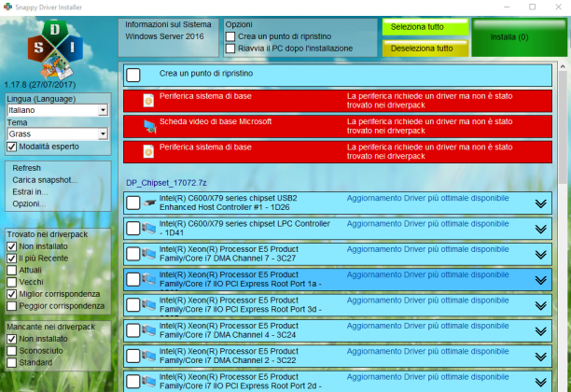Screen dimensions: 571x392
Task: Click the green Installa (0) button
Action: point(520,37)
